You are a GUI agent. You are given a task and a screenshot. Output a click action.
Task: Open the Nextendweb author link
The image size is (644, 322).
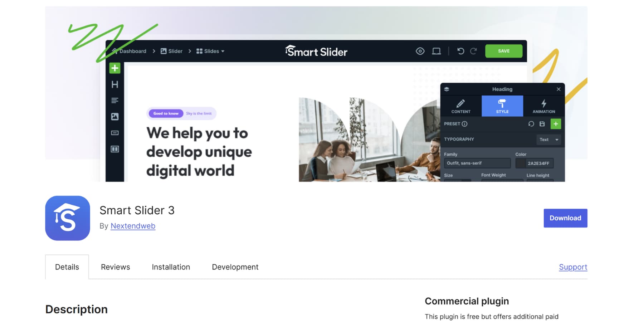pos(133,226)
